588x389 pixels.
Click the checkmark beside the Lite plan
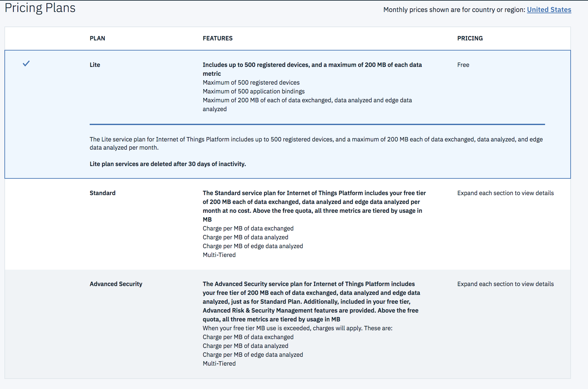click(26, 63)
